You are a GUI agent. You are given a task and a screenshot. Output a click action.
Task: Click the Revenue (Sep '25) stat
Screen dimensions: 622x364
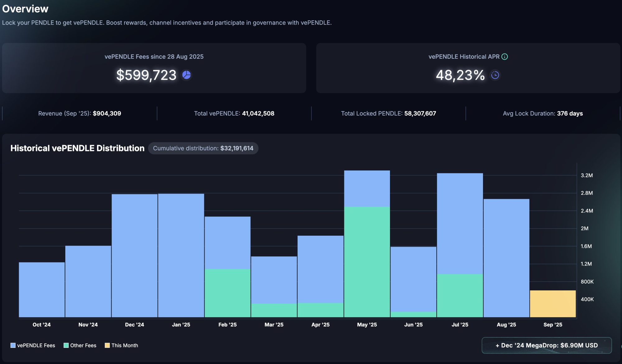[x=80, y=113]
